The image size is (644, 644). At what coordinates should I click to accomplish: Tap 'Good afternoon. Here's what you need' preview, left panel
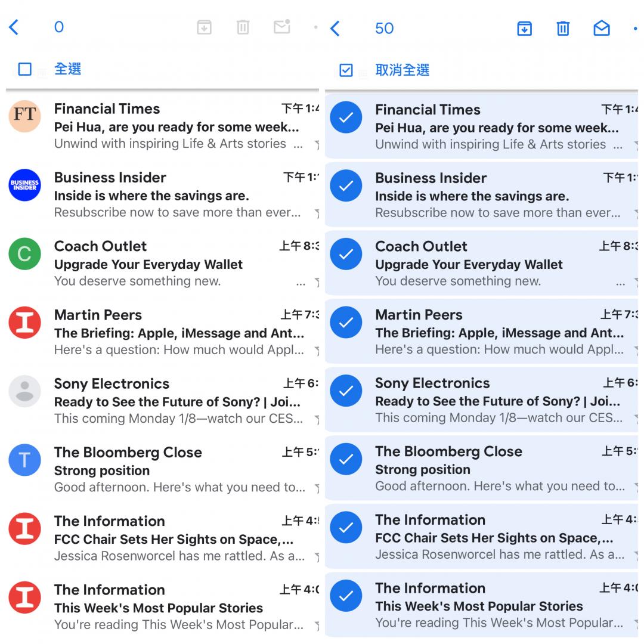click(179, 487)
